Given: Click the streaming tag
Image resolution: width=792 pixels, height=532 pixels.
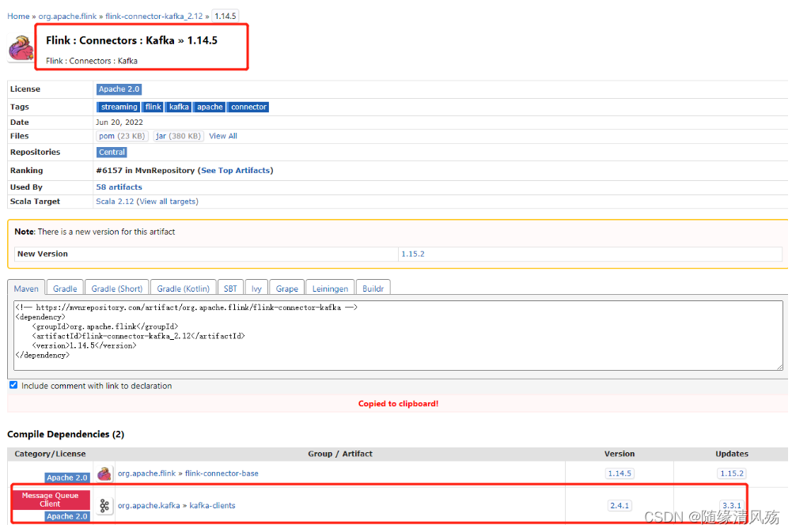Looking at the screenshot, I should coord(119,107).
